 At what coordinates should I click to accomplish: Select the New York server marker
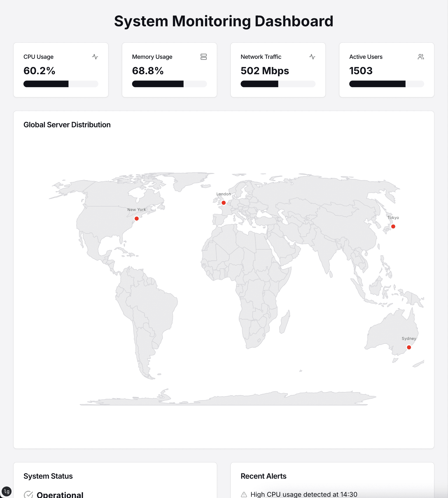(136, 219)
